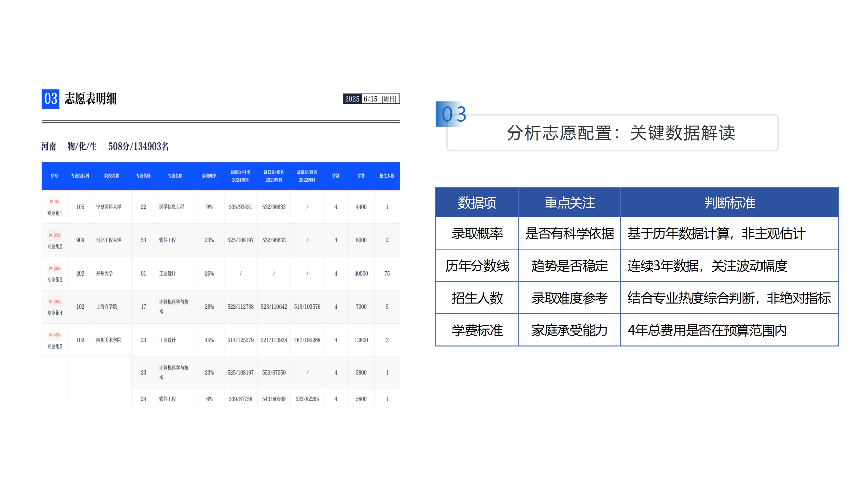Select the 录取概率 column header
This screenshot has height=488, width=868.
(x=209, y=176)
